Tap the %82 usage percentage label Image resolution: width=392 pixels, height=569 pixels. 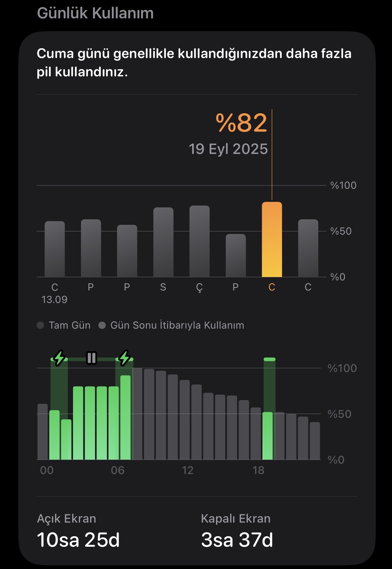click(x=241, y=123)
